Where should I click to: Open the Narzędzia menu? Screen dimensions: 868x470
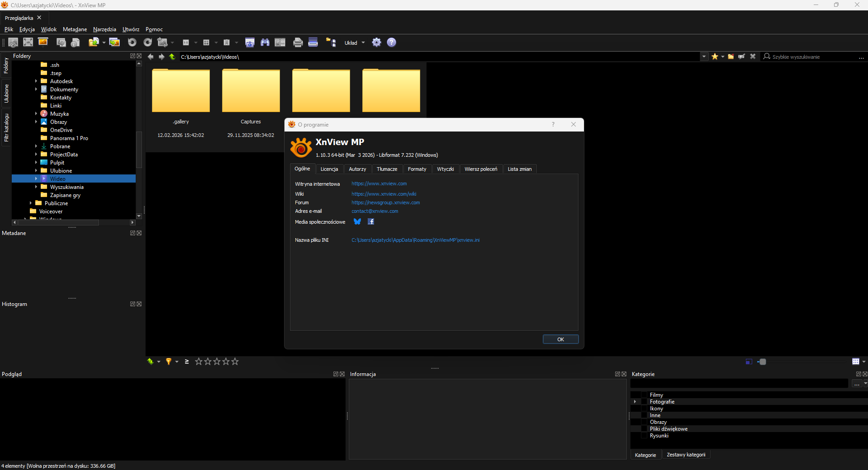104,29
